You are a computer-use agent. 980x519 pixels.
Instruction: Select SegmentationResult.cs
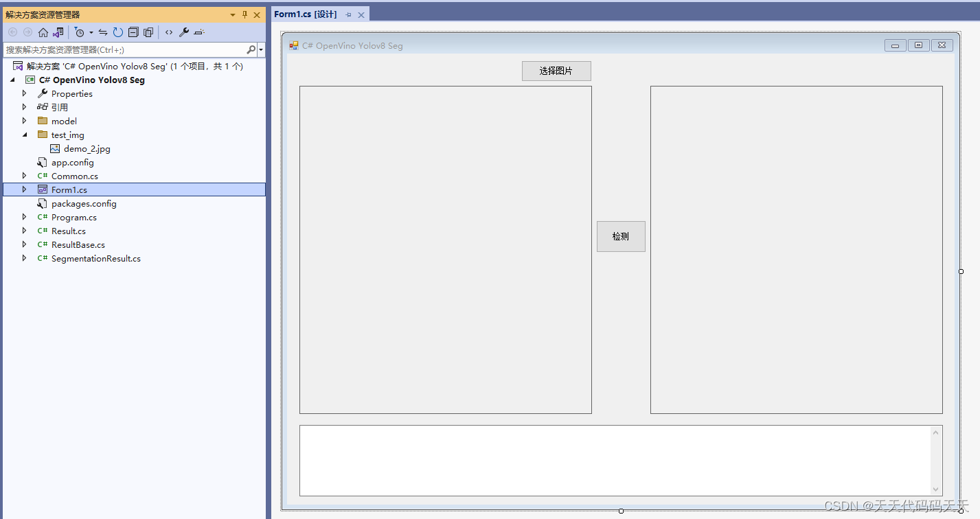(96, 258)
